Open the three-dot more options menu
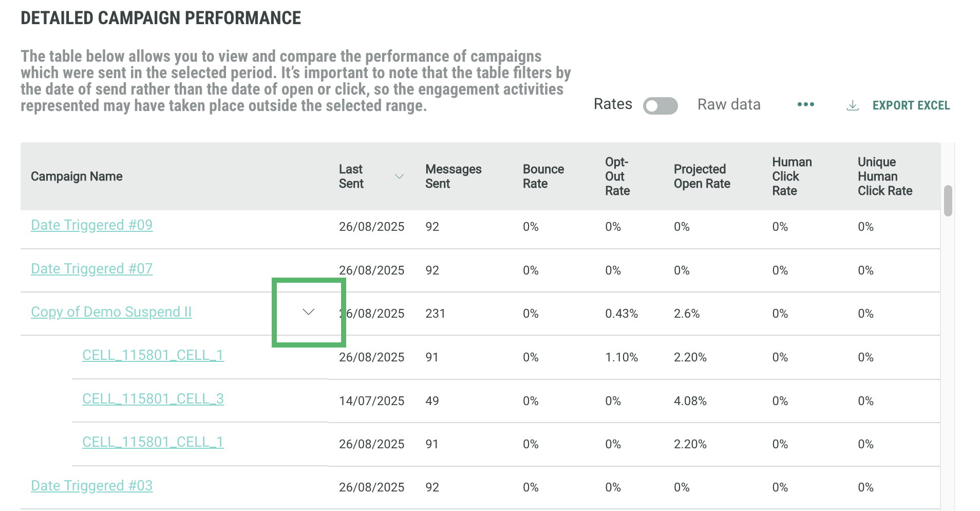The width and height of the screenshot is (980, 511). click(805, 105)
